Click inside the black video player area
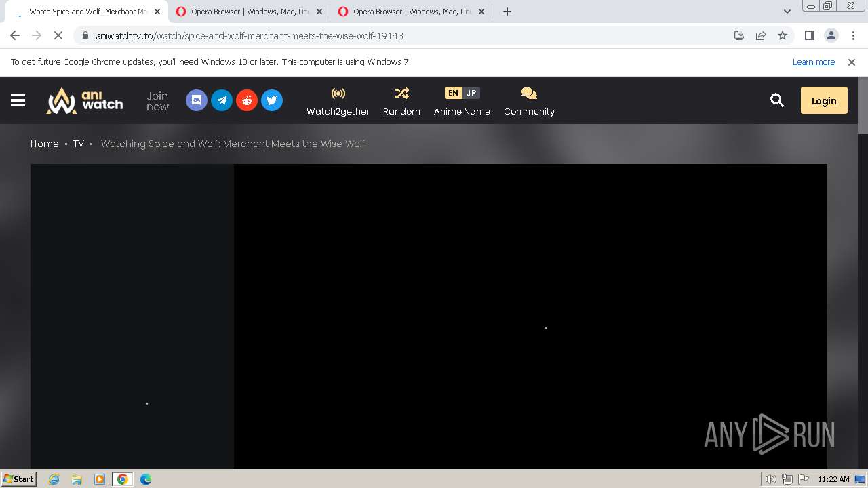The width and height of the screenshot is (868, 488). tap(530, 316)
